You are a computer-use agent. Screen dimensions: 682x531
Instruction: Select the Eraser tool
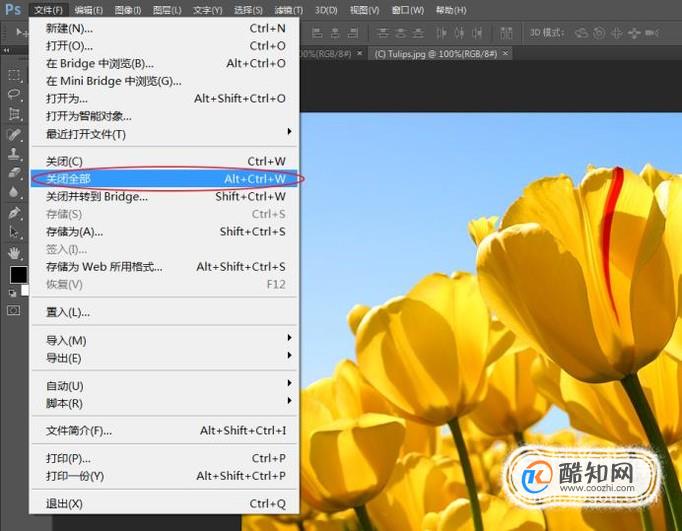[x=14, y=173]
